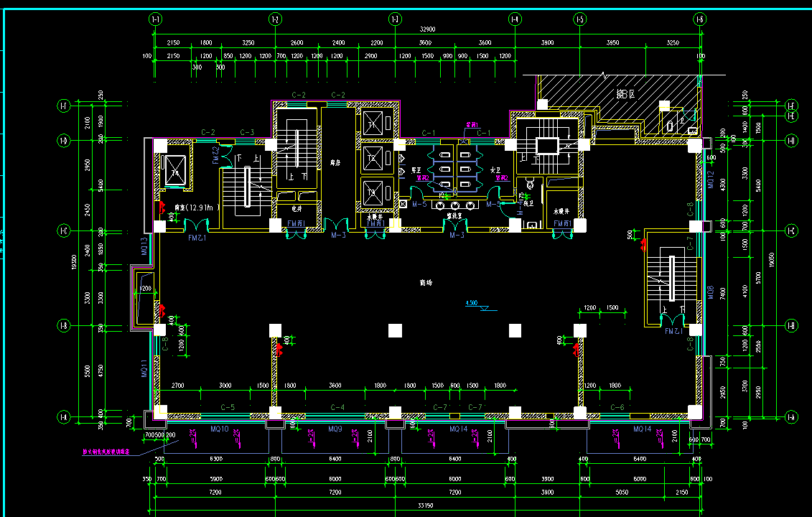812x517 pixels.
Task: Select the C-4 window label
Action: click(337, 408)
